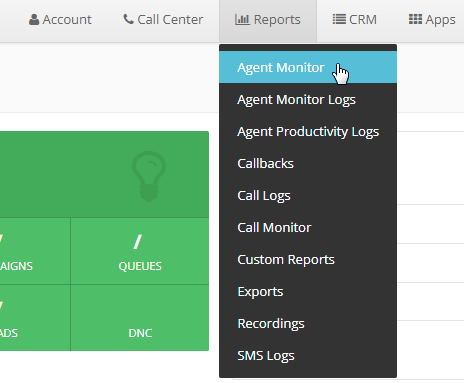Click the CRM list icon

[339, 19]
